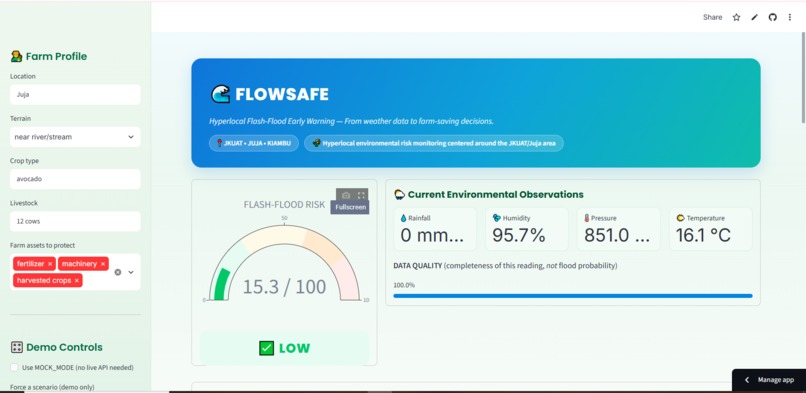Remove the harvested crops tag
Viewport: 806px width, 393px height.
coord(77,280)
